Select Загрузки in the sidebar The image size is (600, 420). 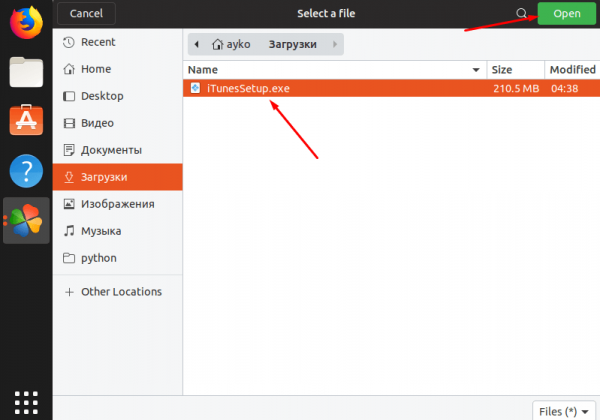[x=117, y=177]
